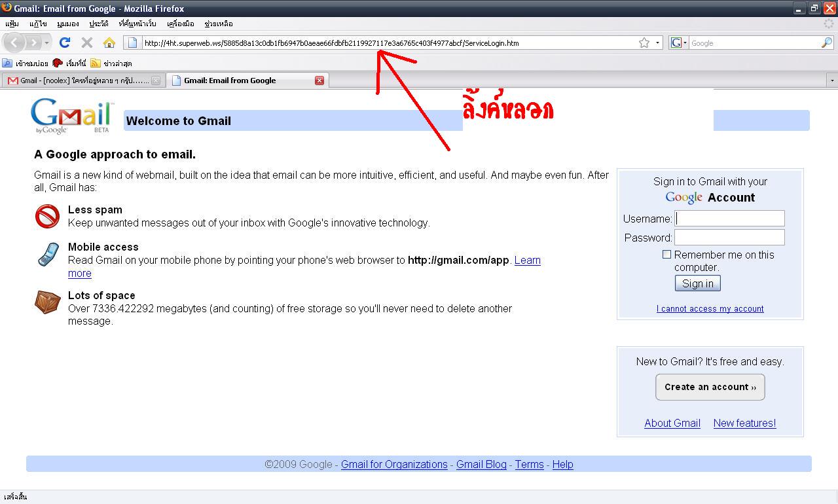Open the About Gmail link
The image size is (838, 504).
672,423
